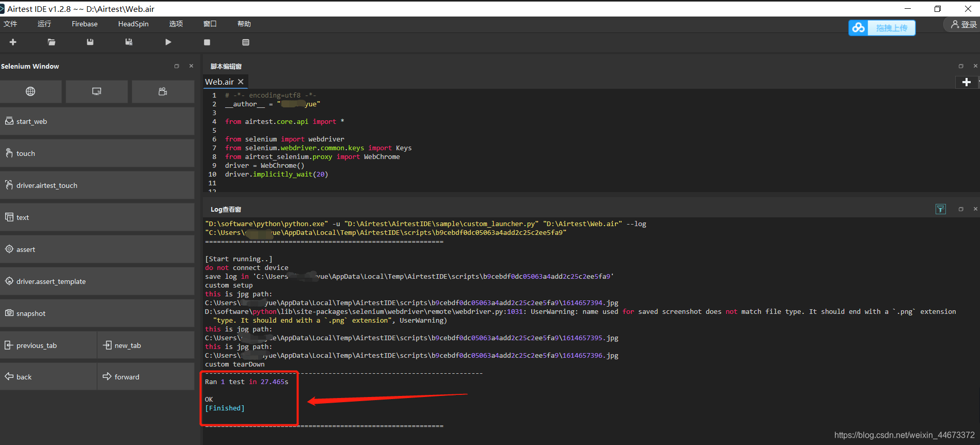Click the __author__ line in editor
This screenshot has width=980, height=445.
(273, 104)
